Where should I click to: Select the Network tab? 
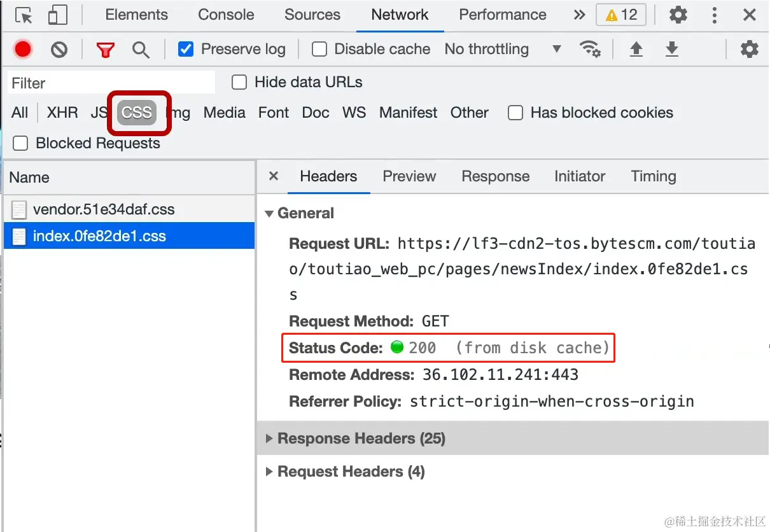coord(400,15)
